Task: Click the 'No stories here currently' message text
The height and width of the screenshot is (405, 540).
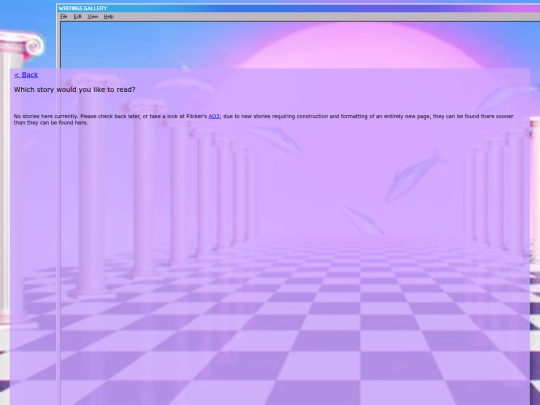Action: (x=263, y=120)
